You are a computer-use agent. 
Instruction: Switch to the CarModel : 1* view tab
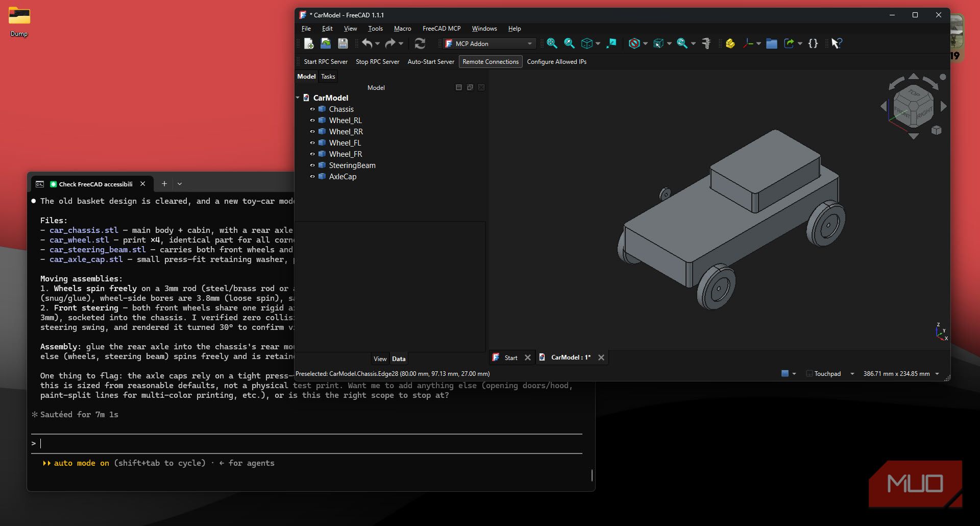(x=571, y=357)
